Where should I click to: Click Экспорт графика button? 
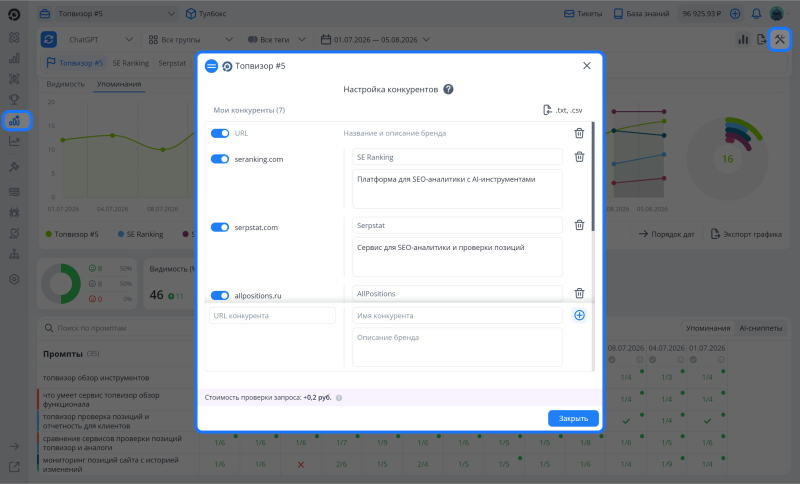(746, 234)
